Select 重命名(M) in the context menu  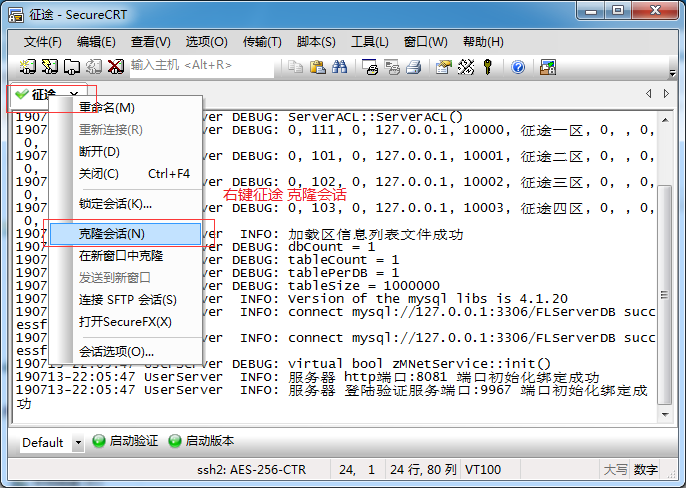point(106,108)
